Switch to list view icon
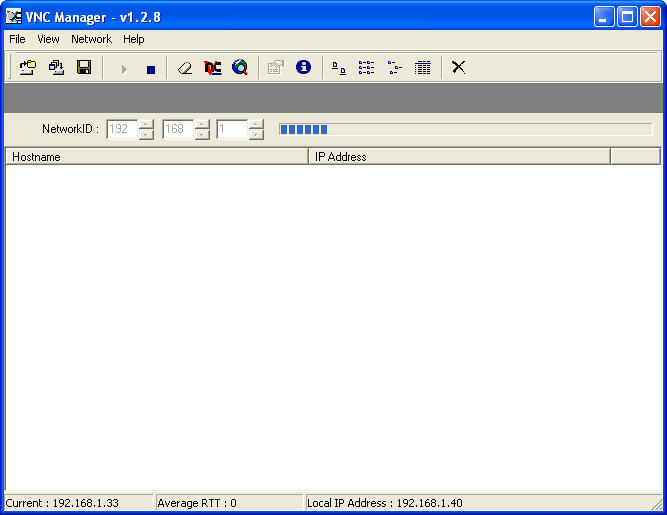667x515 pixels. pos(394,68)
